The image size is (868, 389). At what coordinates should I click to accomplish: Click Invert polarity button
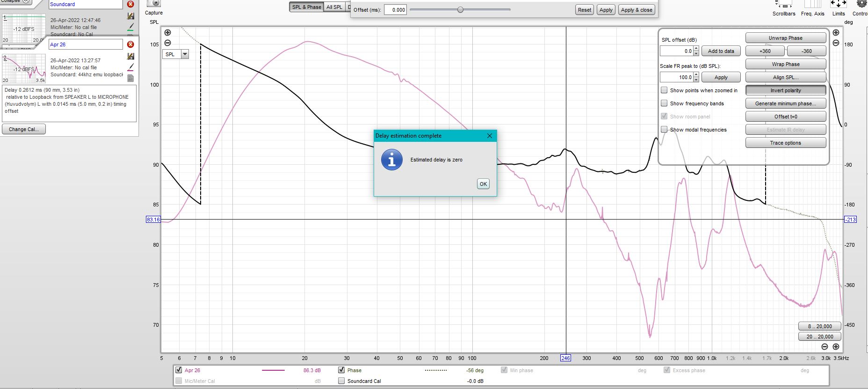click(x=786, y=90)
